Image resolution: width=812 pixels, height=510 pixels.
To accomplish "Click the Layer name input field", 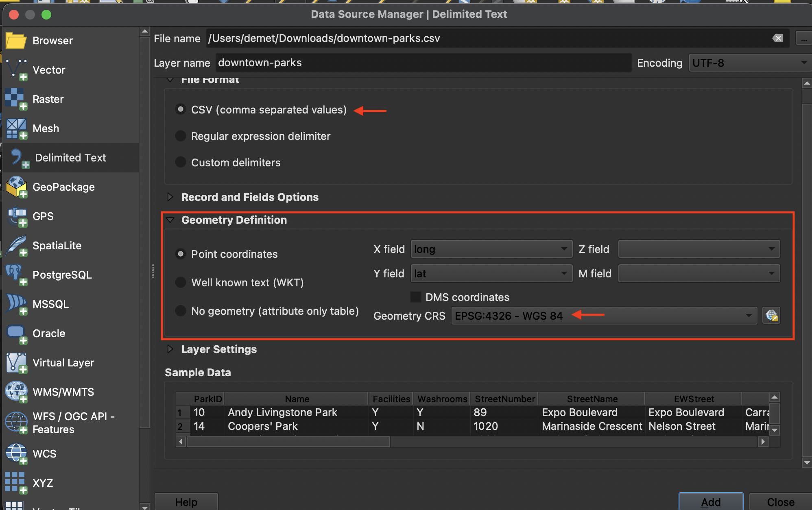I will [x=423, y=63].
